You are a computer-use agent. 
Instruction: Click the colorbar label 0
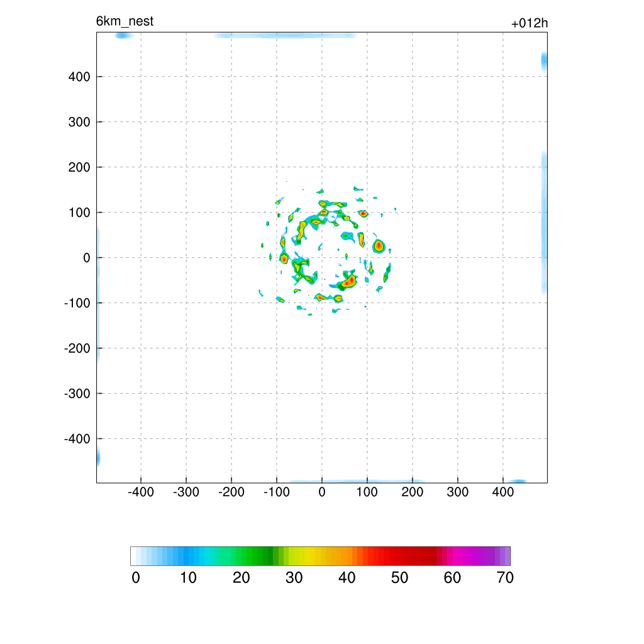pyautogui.click(x=136, y=578)
